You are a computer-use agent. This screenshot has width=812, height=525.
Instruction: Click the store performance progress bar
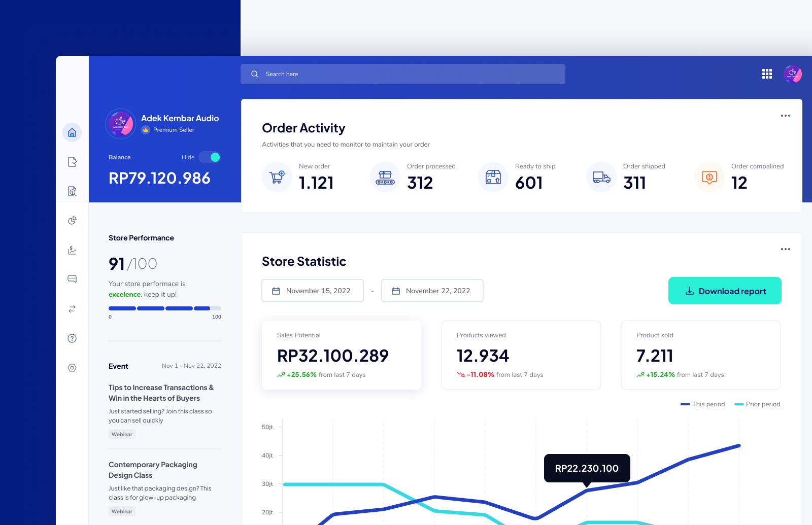tap(164, 308)
